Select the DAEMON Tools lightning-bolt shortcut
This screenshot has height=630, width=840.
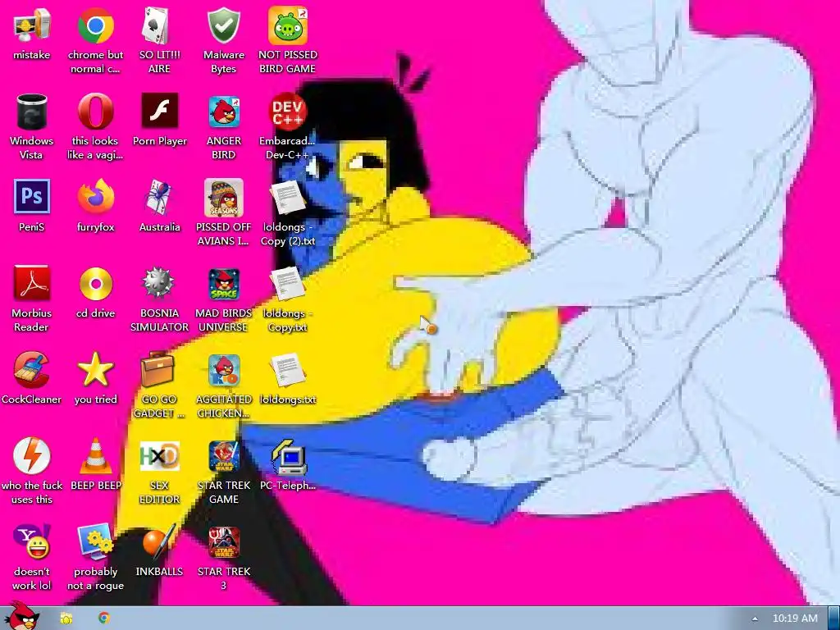click(x=32, y=456)
